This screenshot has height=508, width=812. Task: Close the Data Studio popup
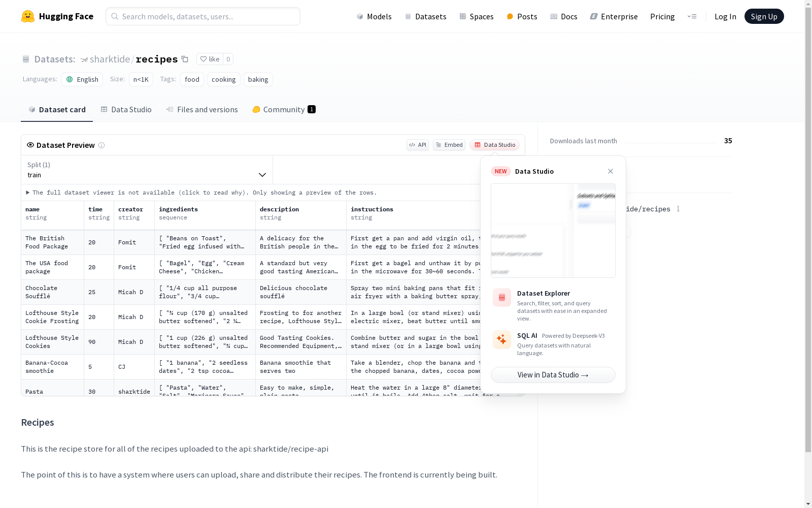(x=611, y=171)
